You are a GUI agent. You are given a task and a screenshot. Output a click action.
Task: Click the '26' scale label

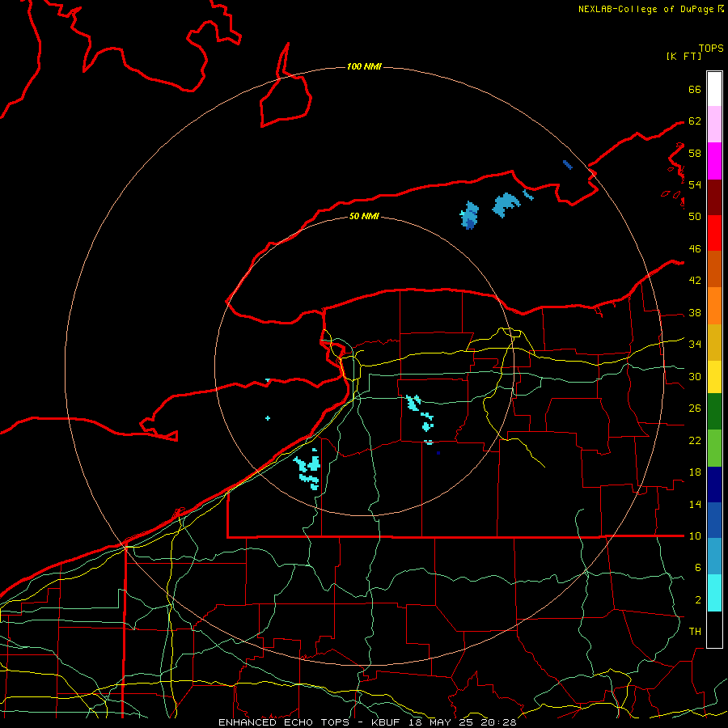coord(695,408)
